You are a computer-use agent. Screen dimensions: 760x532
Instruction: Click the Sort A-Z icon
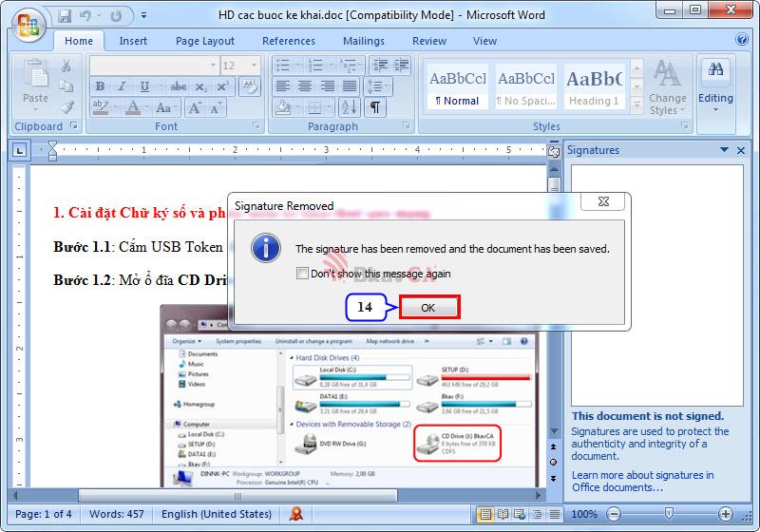[349, 107]
